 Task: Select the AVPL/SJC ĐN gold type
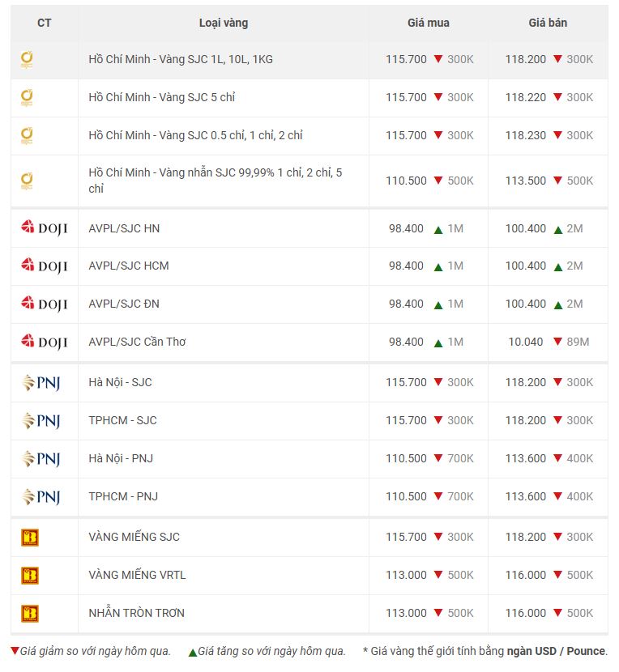(124, 304)
